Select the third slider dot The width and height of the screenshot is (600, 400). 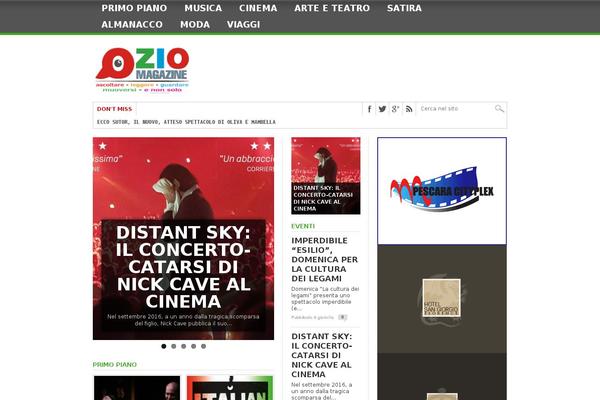coord(184,346)
